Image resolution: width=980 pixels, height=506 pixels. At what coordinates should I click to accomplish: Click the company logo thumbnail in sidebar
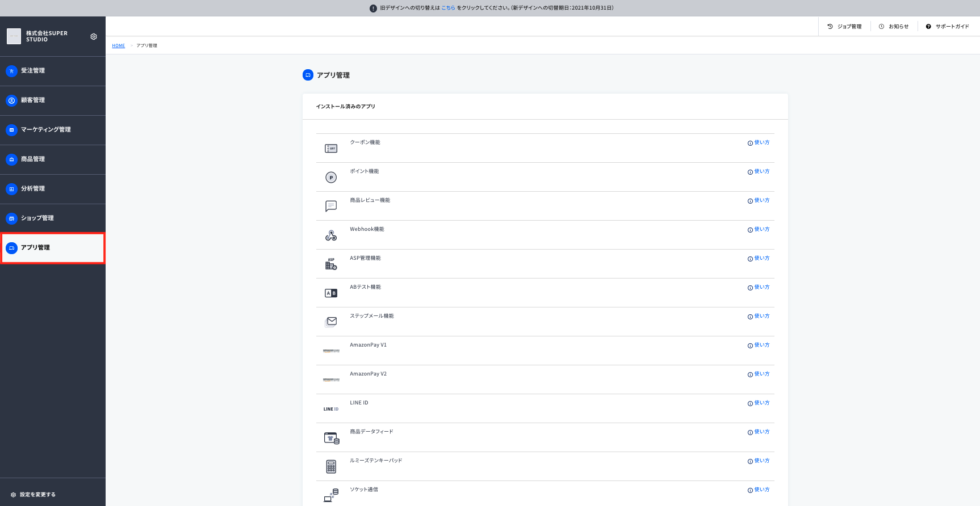coord(14,36)
